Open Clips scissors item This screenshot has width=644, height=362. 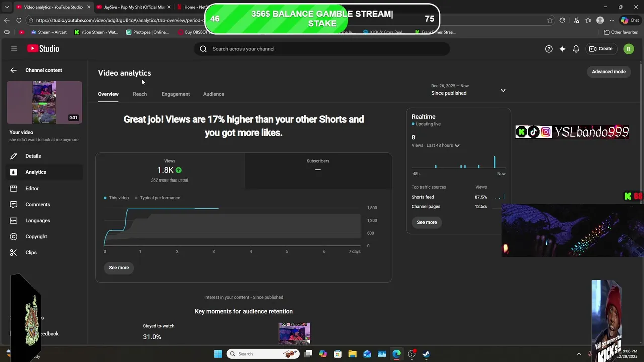coord(44,252)
